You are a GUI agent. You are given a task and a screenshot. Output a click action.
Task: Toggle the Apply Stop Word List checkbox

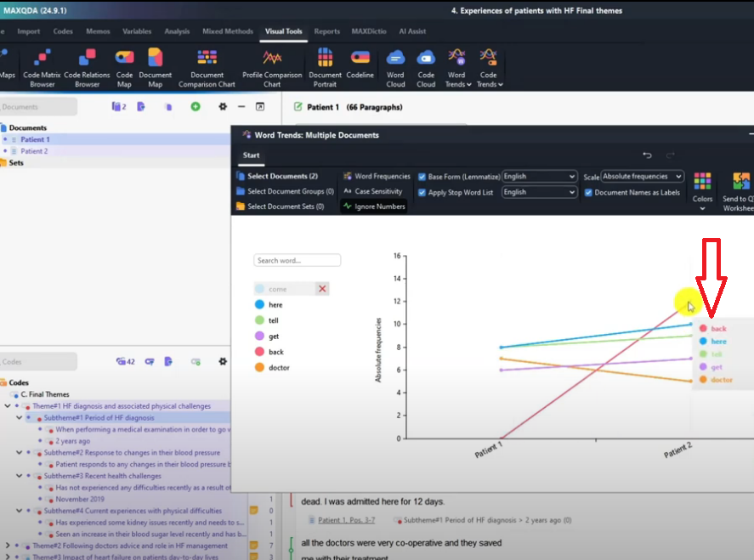click(422, 192)
